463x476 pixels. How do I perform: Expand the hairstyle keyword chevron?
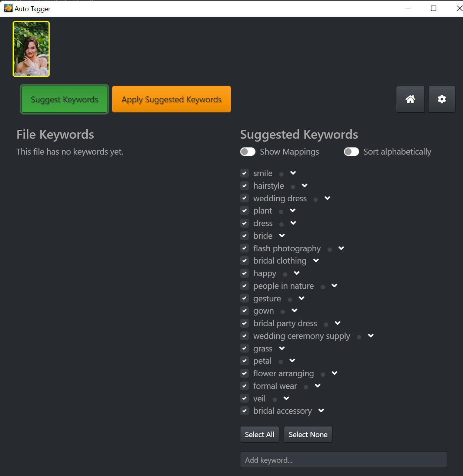point(304,185)
